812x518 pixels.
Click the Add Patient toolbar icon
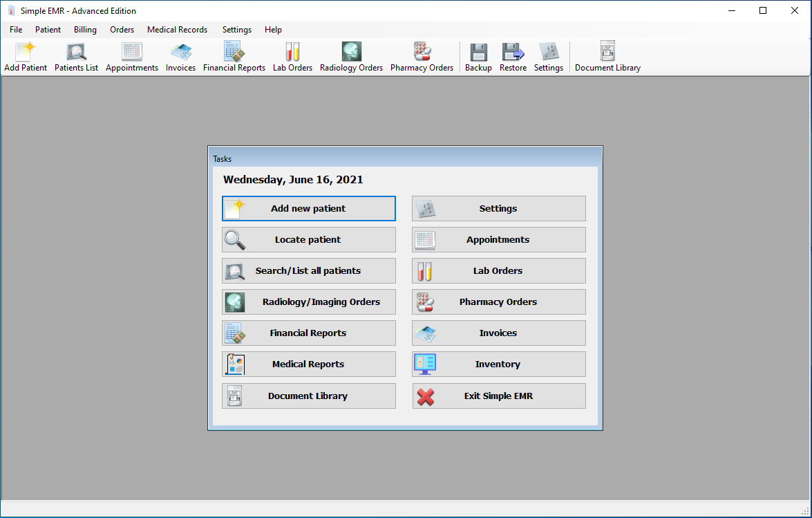tap(26, 55)
